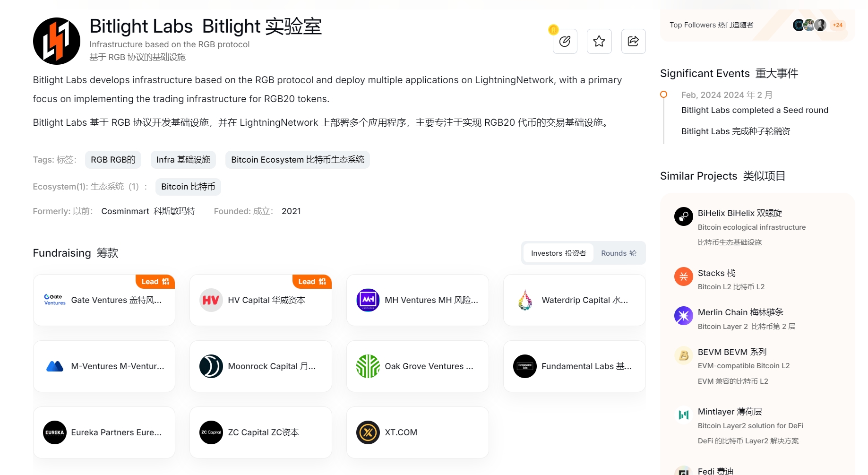This screenshot has height=475, width=868.
Task: Open the M-Ventures investor name
Action: (118, 366)
